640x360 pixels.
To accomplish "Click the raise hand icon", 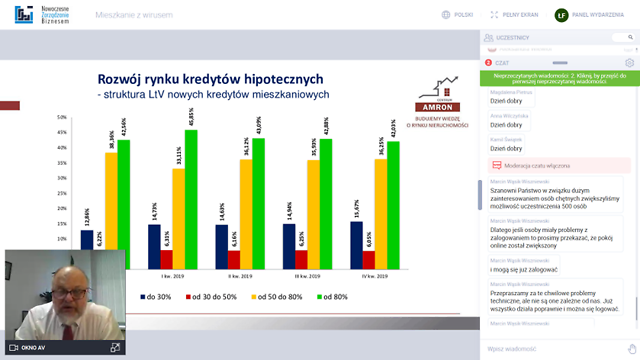I will tap(632, 349).
